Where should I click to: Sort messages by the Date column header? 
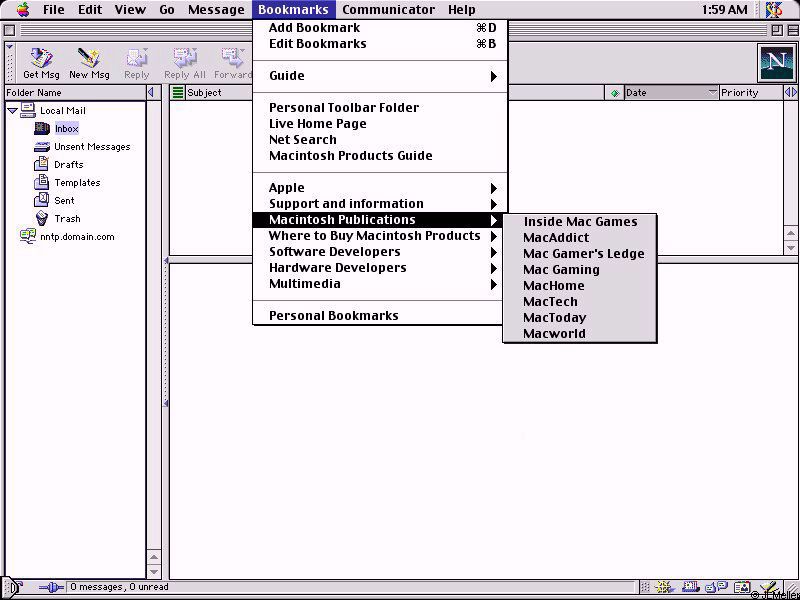click(664, 93)
